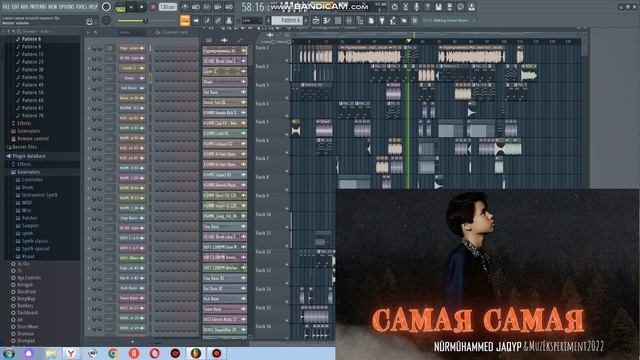The height and width of the screenshot is (360, 640).
Task: Click the render/export audio icon
Action: [x=449, y=7]
